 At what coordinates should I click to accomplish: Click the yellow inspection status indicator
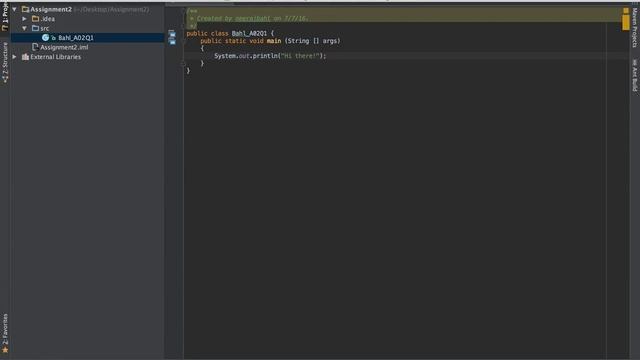tap(626, 11)
